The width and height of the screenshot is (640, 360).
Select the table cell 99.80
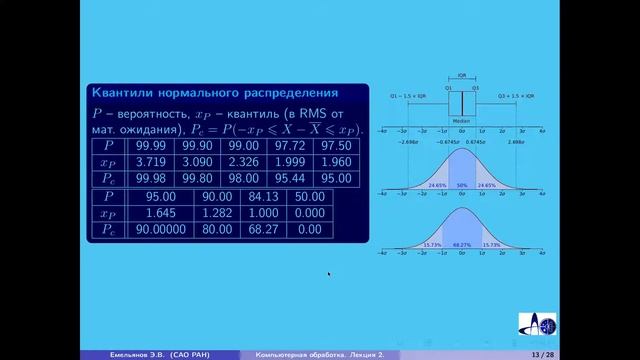197,178
